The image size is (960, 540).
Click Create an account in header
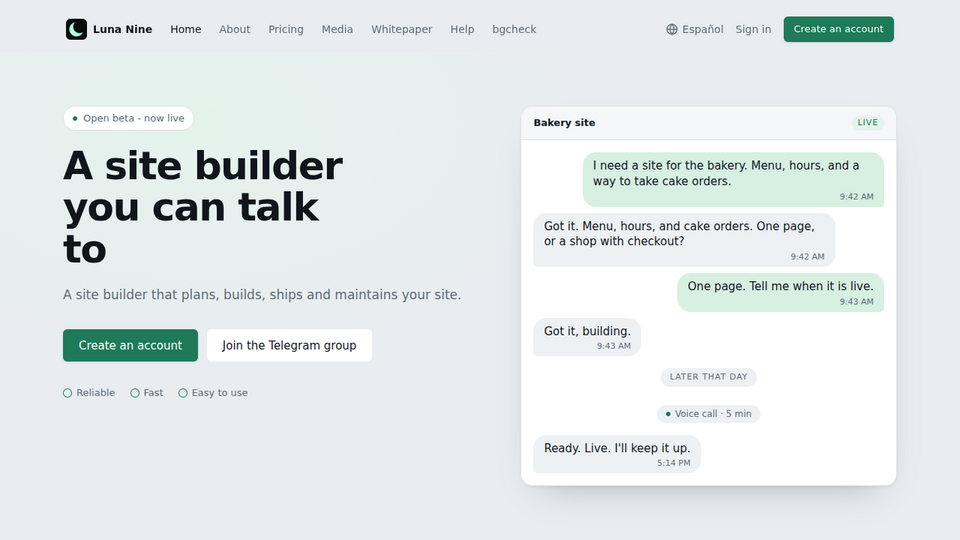(838, 29)
